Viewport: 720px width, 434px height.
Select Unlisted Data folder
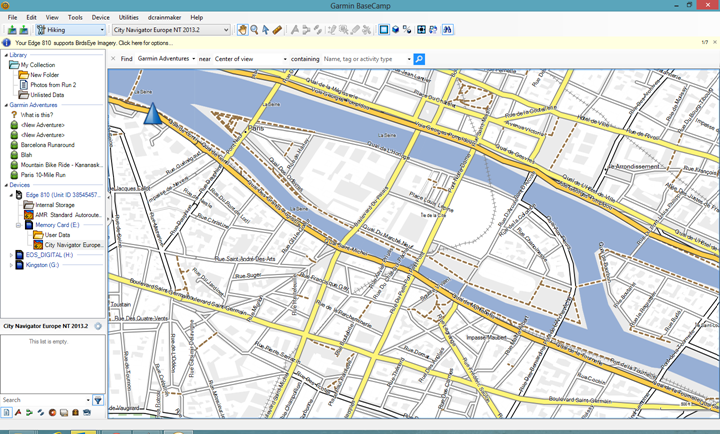(x=47, y=95)
